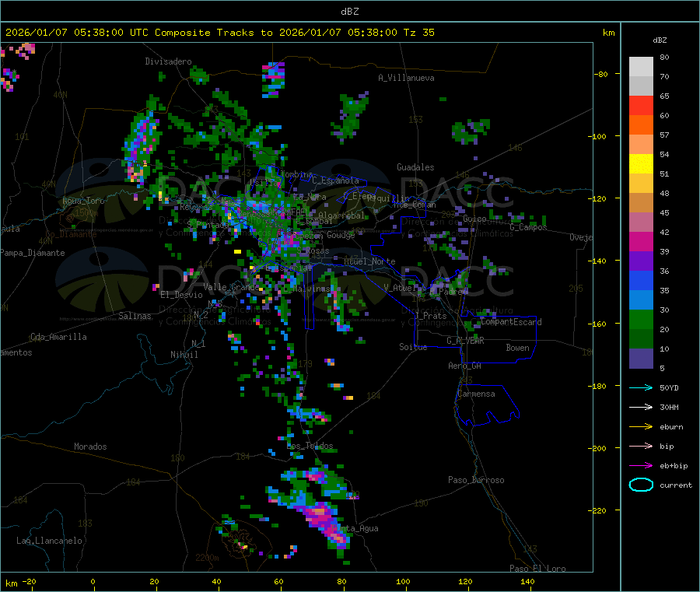Click the 100 km bottom axis label
The height and width of the screenshot is (592, 700).
403,581
